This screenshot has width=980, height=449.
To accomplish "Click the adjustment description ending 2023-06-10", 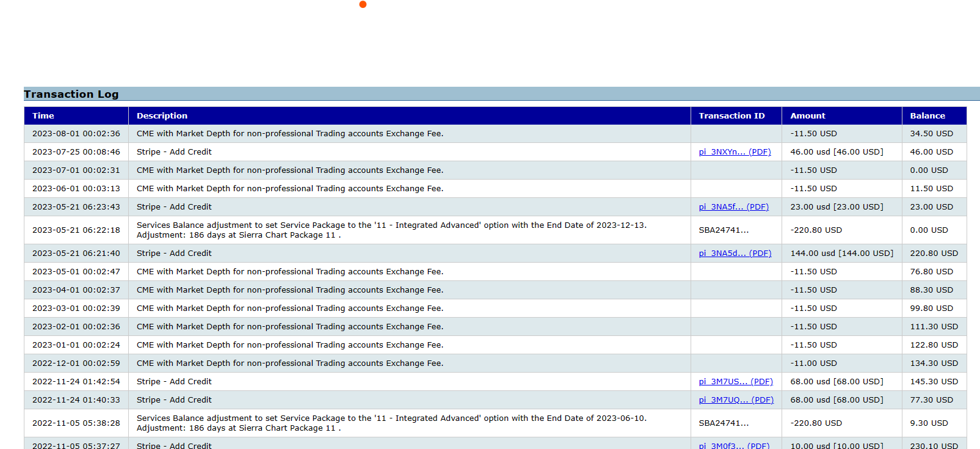I will point(391,423).
